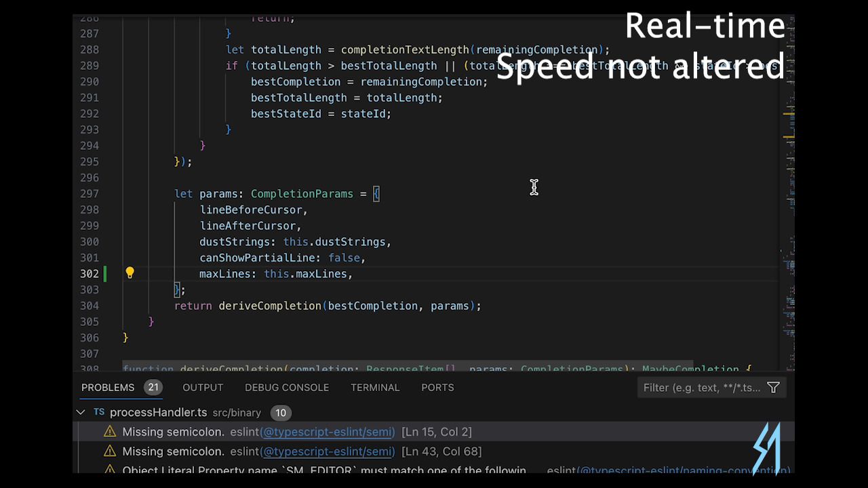Select the problems count badge showing 21
The image size is (868, 488).
pos(153,387)
